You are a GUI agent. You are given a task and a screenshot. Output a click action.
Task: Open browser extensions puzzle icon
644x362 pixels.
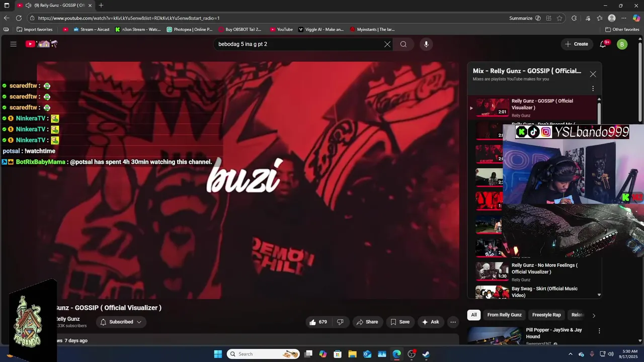point(574,18)
